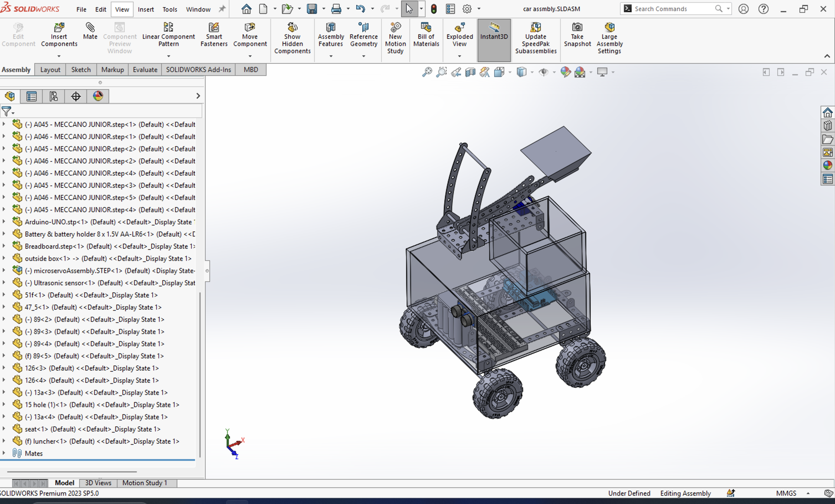Image resolution: width=835 pixels, height=504 pixels.
Task: Click Zoom to Fit icon
Action: pos(427,72)
